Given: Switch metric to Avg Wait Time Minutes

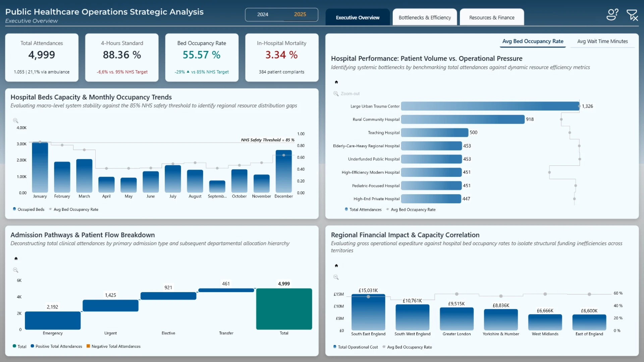Looking at the screenshot, I should point(602,41).
